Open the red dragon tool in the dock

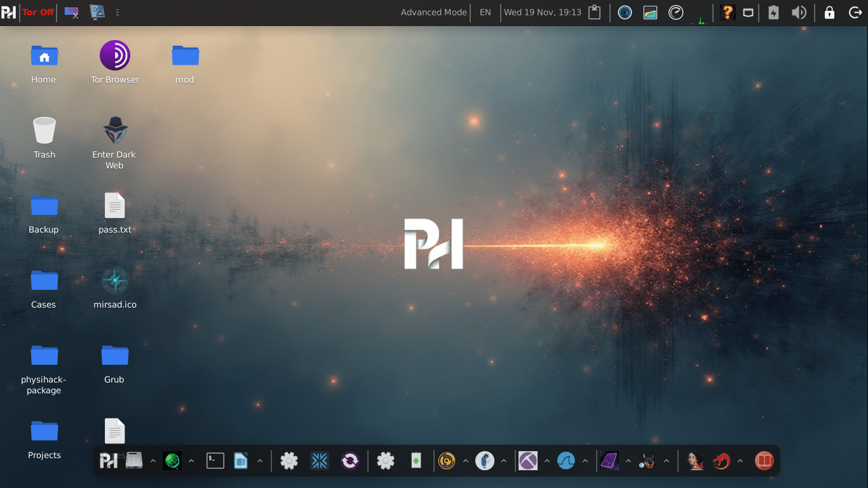coord(721,461)
